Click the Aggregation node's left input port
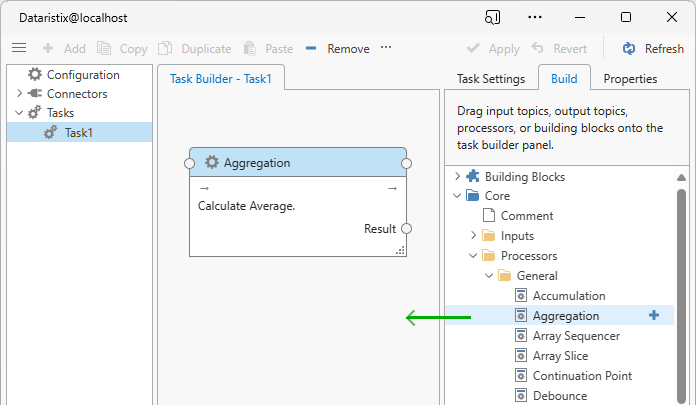Viewport: 696px width, 405px height. tap(189, 163)
